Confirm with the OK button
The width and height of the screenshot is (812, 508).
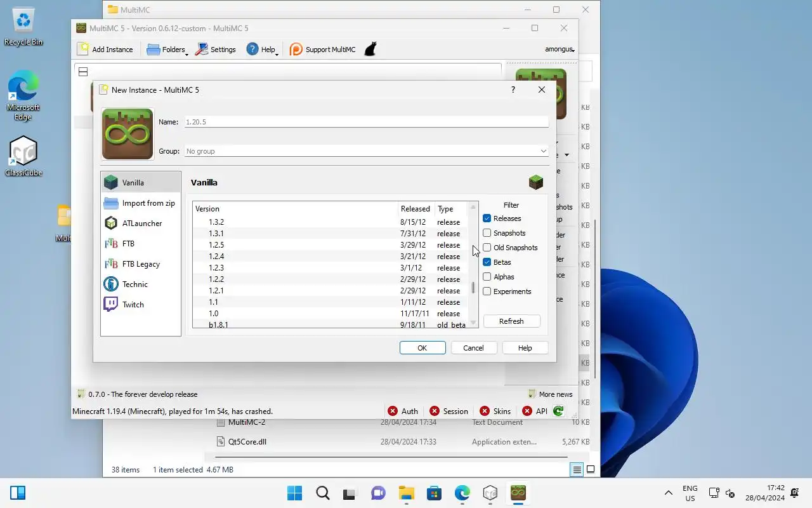coord(422,348)
